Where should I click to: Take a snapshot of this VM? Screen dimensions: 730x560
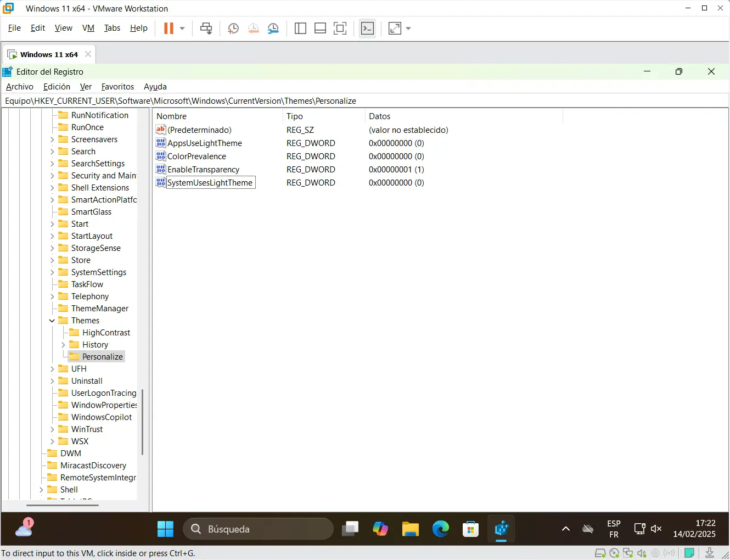point(233,29)
